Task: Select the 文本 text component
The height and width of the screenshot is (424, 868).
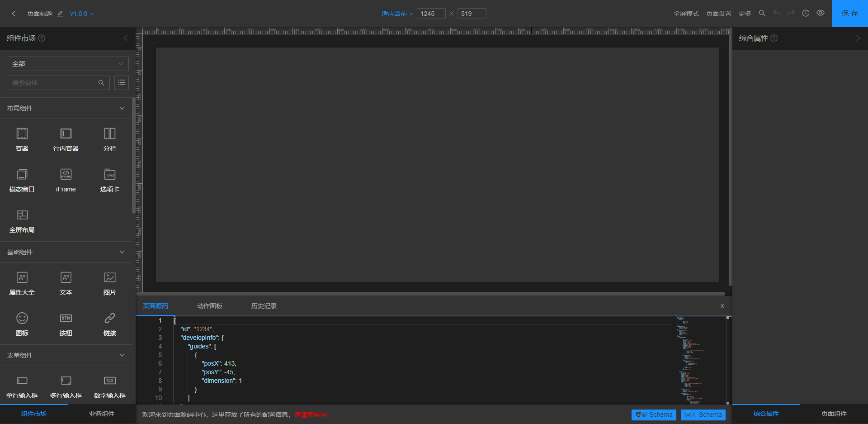Action: pyautogui.click(x=66, y=284)
